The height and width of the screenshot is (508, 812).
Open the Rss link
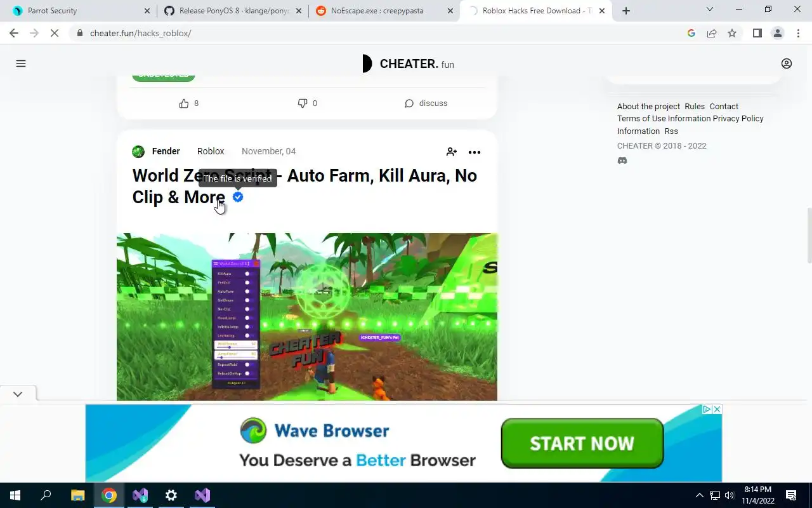[x=671, y=131]
